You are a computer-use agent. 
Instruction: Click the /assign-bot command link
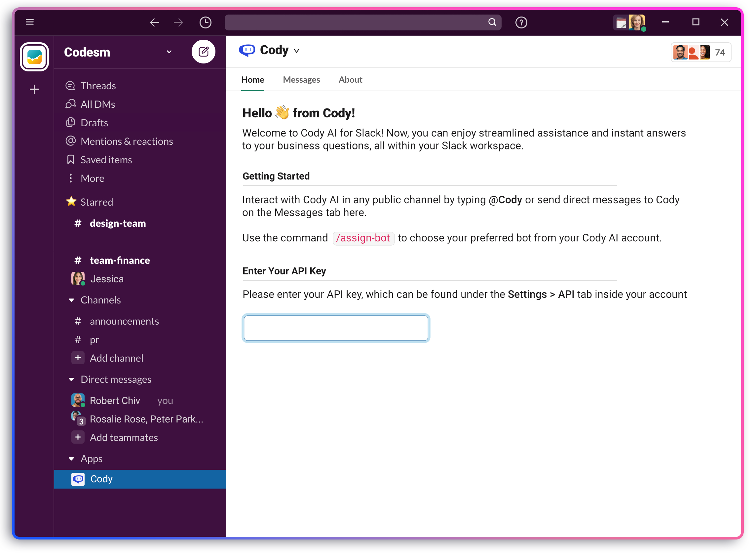tap(364, 238)
